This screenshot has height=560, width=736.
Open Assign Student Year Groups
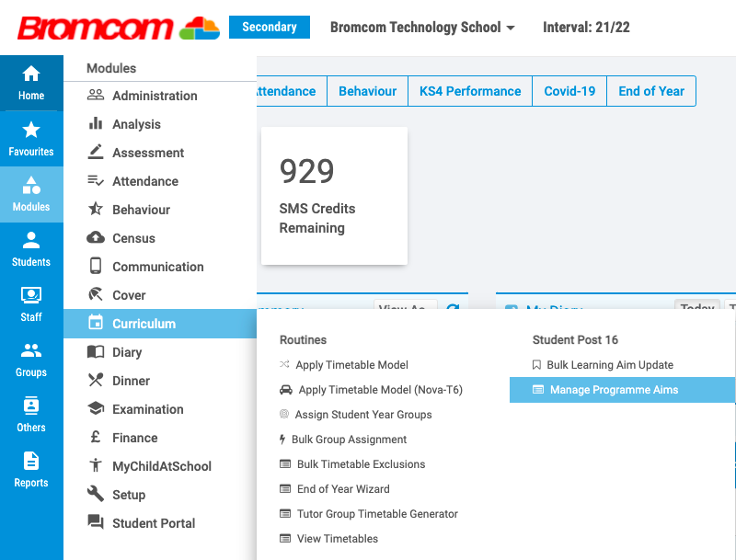(x=363, y=415)
